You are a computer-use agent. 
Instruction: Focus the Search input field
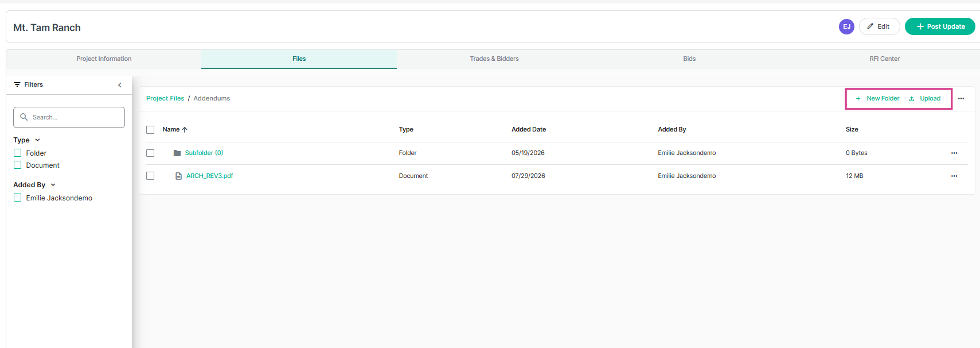point(69,117)
